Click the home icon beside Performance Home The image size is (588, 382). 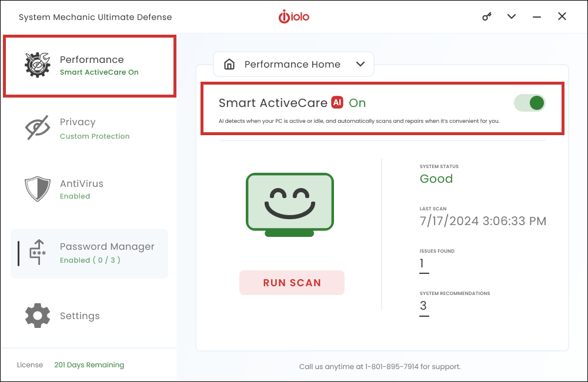click(229, 64)
